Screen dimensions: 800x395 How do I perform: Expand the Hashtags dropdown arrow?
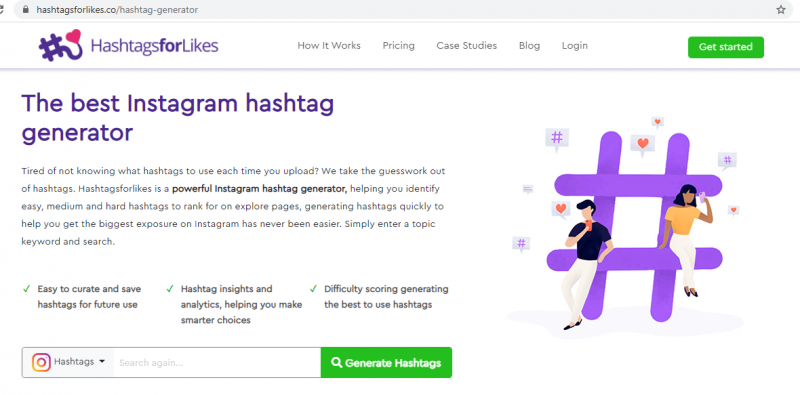tap(102, 361)
